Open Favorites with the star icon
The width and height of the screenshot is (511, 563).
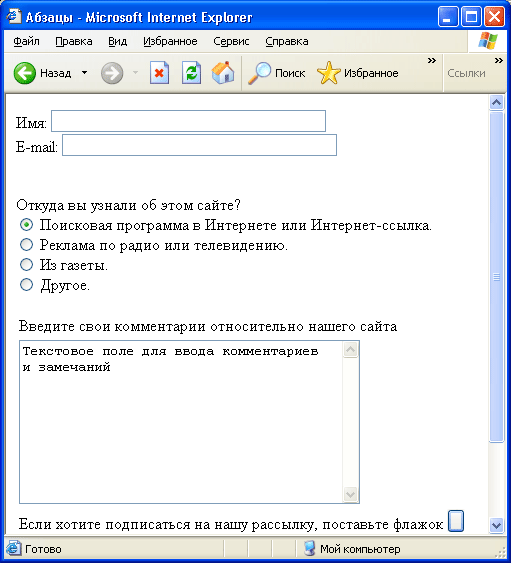[x=329, y=73]
